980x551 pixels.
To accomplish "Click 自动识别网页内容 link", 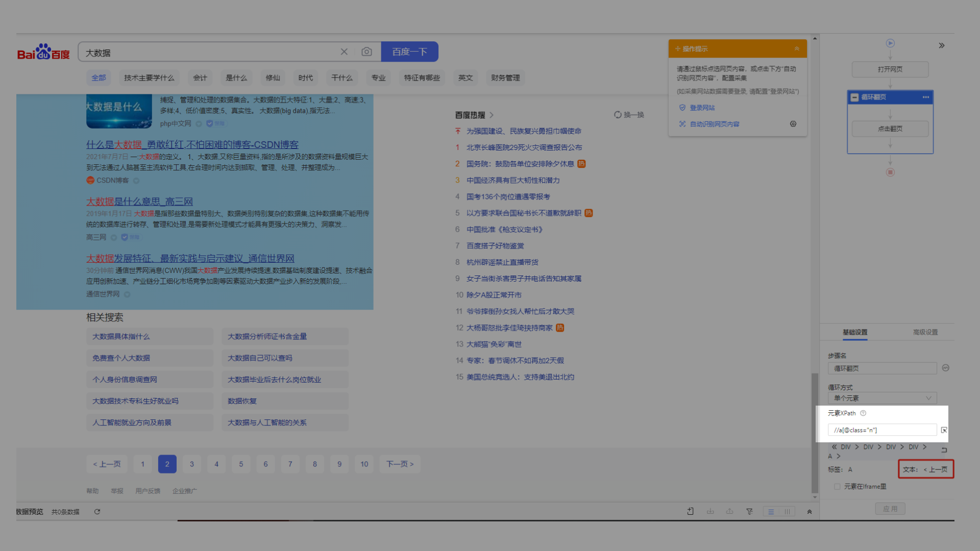I will tap(715, 124).
